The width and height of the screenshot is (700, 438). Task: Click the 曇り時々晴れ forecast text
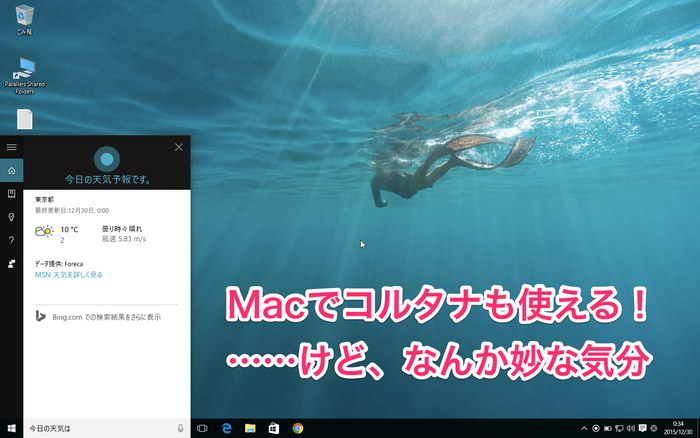pyautogui.click(x=122, y=229)
